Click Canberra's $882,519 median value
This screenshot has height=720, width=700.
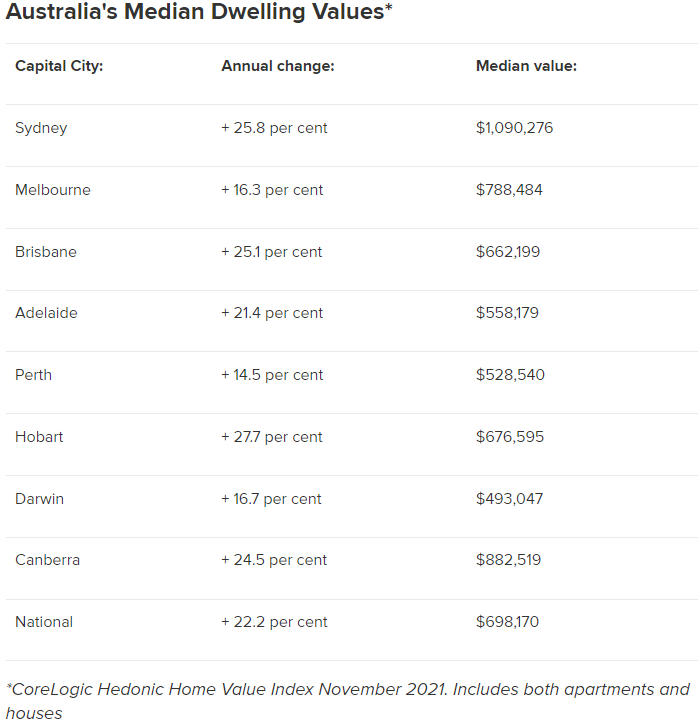[508, 560]
